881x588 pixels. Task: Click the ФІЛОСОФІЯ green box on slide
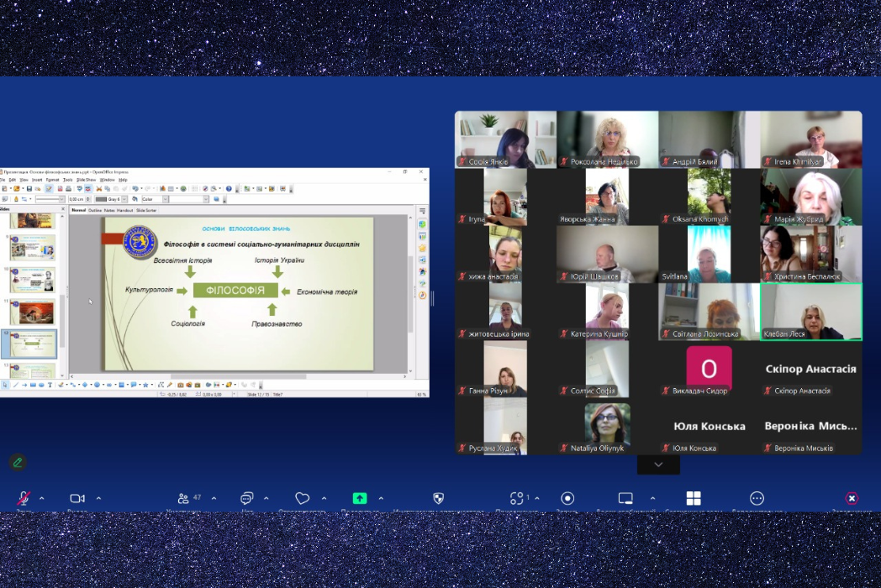click(x=235, y=291)
